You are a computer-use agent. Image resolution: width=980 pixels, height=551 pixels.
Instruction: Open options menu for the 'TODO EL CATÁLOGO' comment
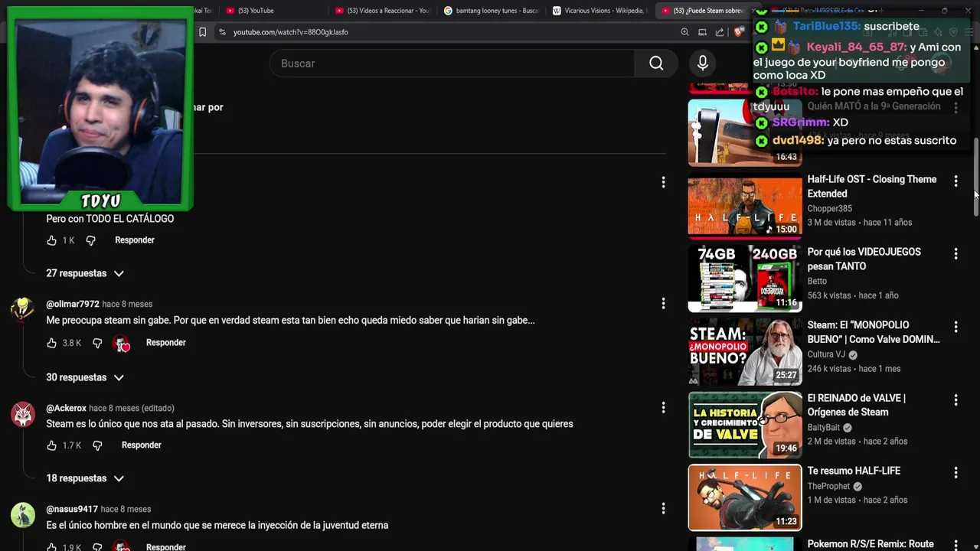point(663,182)
